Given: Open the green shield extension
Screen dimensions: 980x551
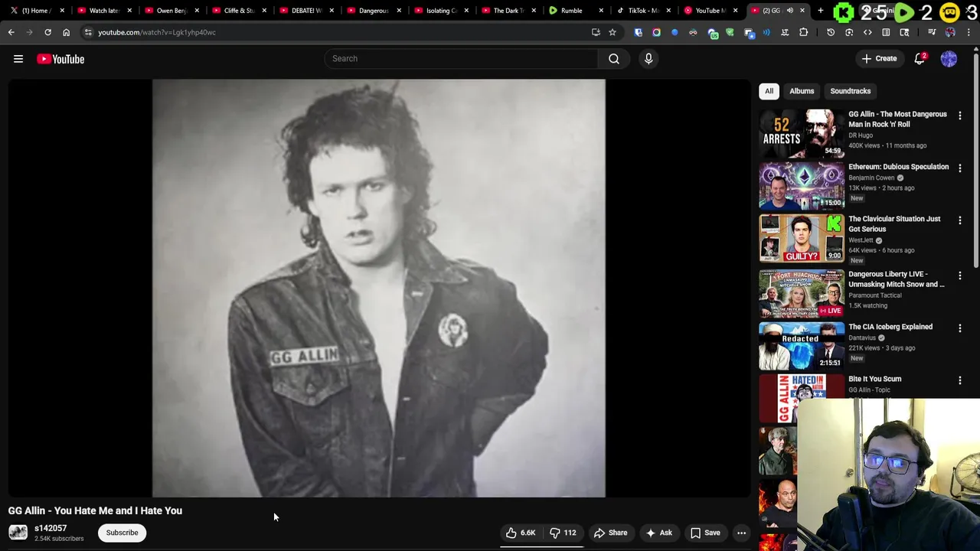Looking at the screenshot, I should [x=730, y=32].
